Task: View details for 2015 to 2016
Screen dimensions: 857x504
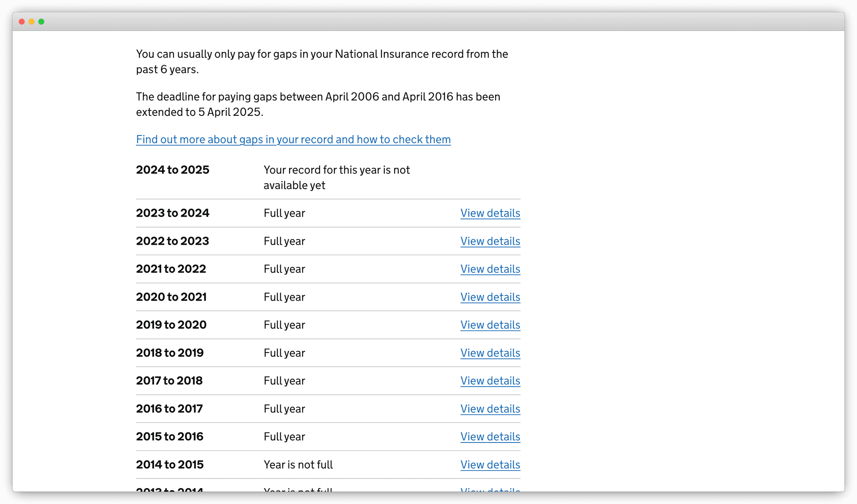Action: click(x=490, y=437)
